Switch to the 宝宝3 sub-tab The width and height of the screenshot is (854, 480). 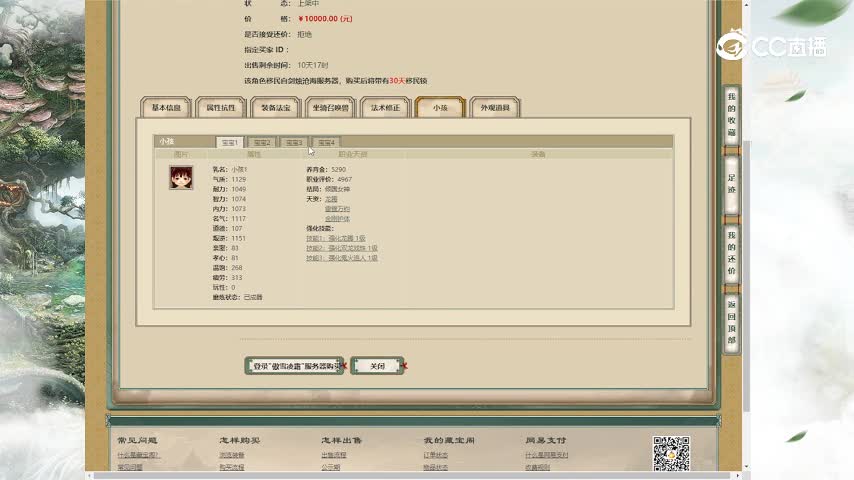[x=294, y=142]
